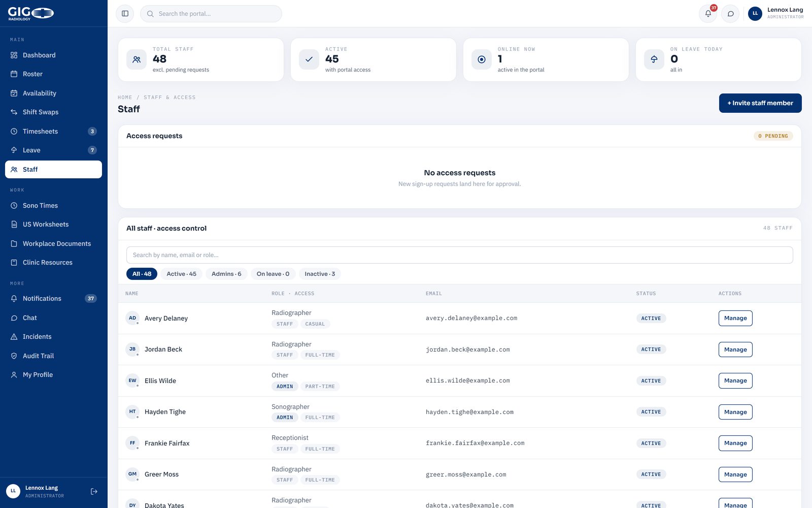Click Staff & Access breadcrumb

tap(170, 98)
